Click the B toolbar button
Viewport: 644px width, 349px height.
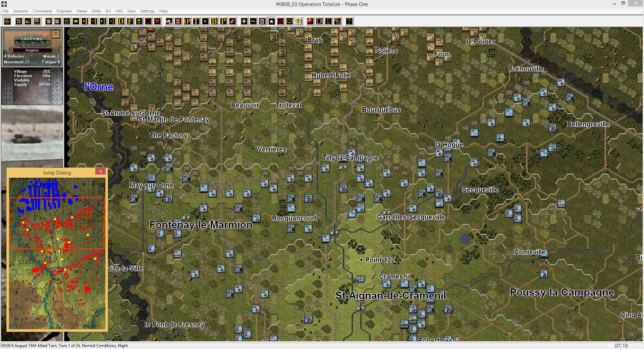(x=214, y=21)
